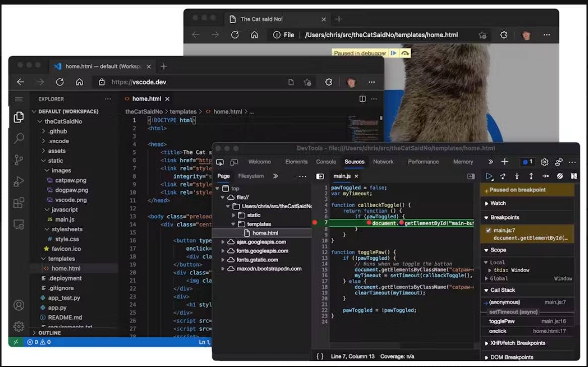Open the Filesystem tab in Sources navigator
588x367 pixels.
tap(251, 176)
